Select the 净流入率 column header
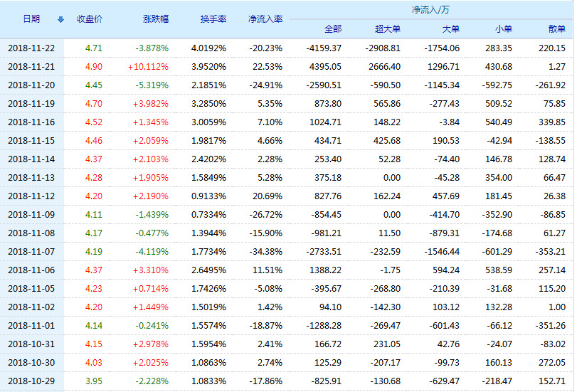Screen dimensions: 577x392 [265, 19]
